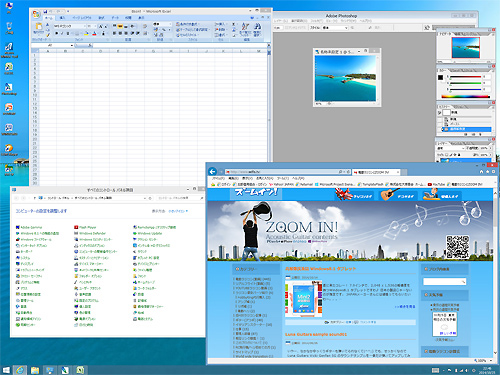The image size is (500, 375).
Task: Toggle Italic formatting in Excel ribbon
Action: click(x=62, y=33)
